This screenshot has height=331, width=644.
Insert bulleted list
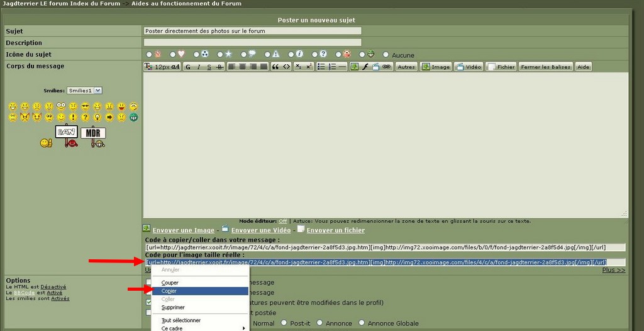(321, 67)
